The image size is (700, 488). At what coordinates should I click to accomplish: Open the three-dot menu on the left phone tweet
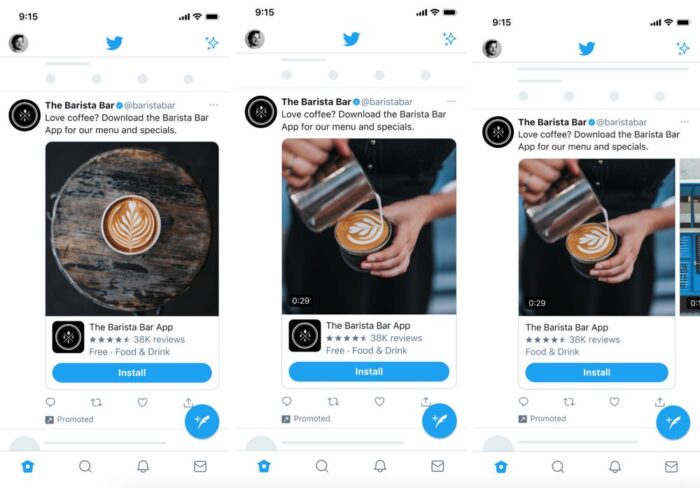pyautogui.click(x=213, y=105)
